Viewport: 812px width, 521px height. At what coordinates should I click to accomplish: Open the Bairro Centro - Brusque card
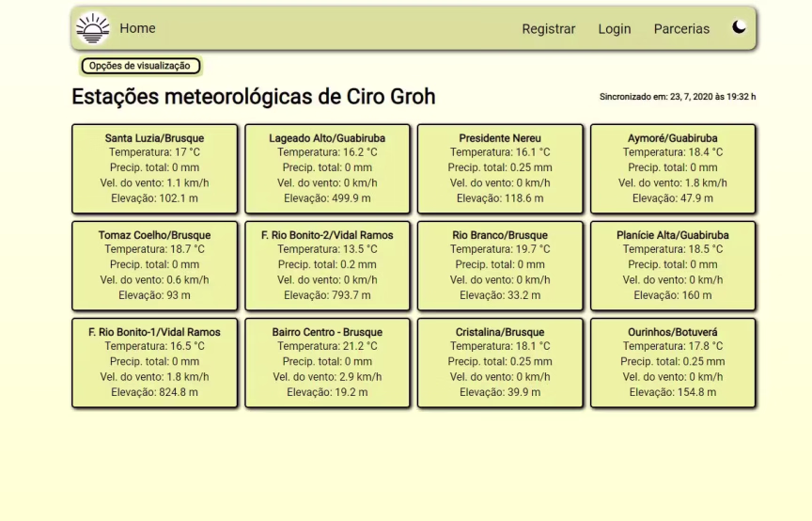327,362
